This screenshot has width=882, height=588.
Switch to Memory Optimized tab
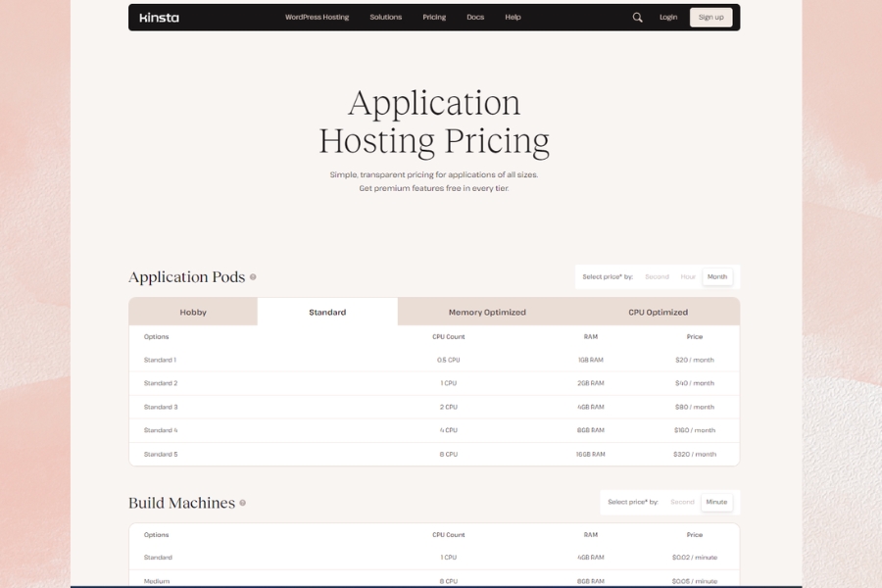click(487, 312)
